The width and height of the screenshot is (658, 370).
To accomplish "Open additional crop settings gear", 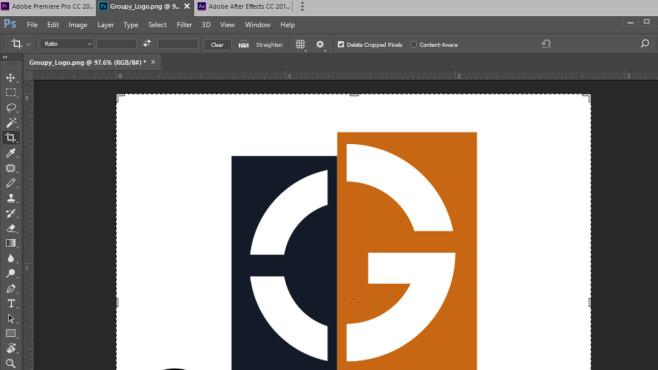I will pyautogui.click(x=320, y=44).
